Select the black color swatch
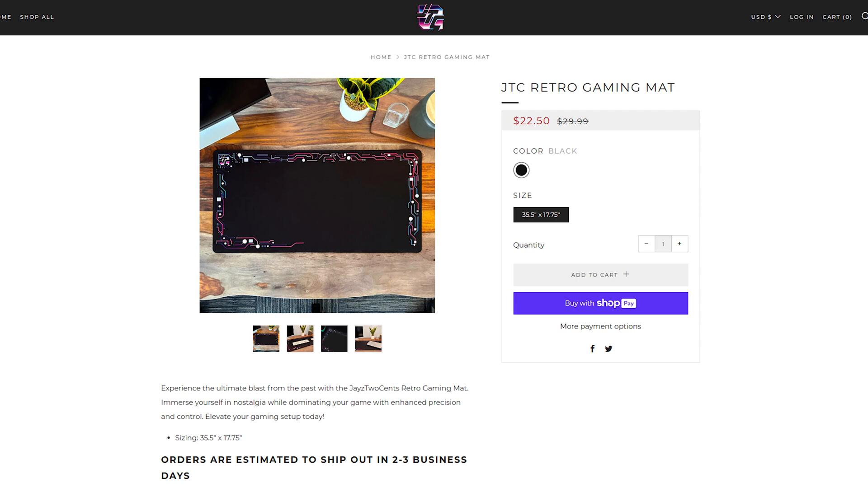 521,170
